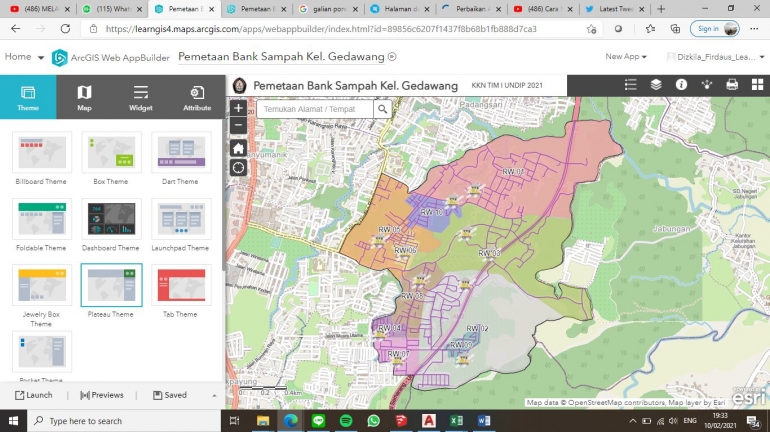Open the Basemap Gallery grid icon
The image size is (770, 432).
click(x=757, y=85)
